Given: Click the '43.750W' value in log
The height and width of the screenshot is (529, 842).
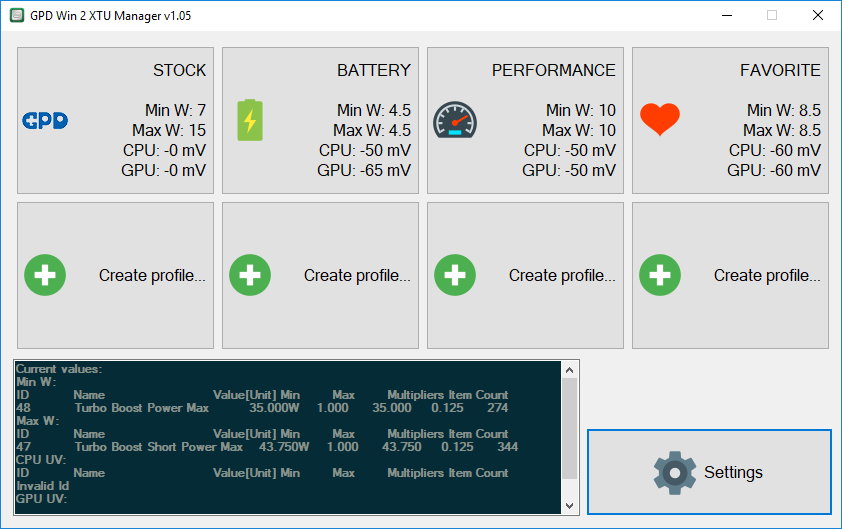Looking at the screenshot, I should pos(284,447).
